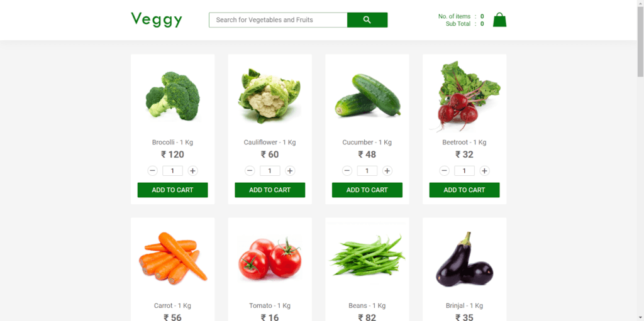Viewport: 644px width, 321px height.
Task: Increase Beetroot quantity with plus icon
Action: click(x=485, y=171)
